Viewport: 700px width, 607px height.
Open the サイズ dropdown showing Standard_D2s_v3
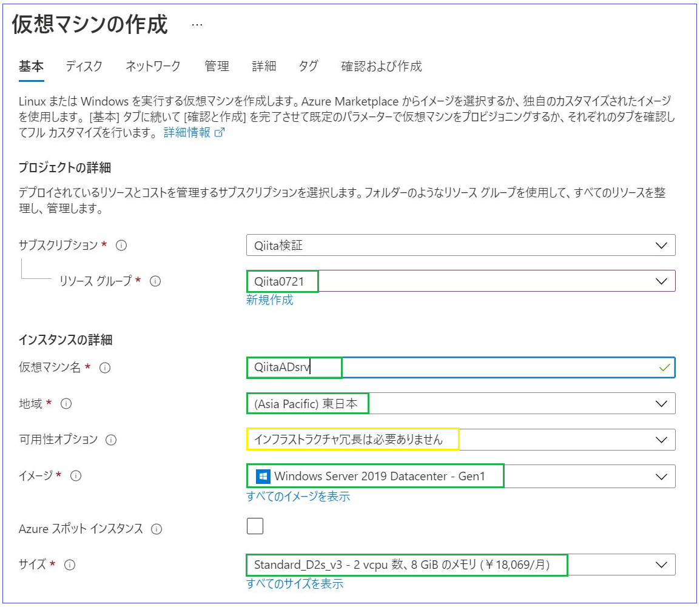(461, 565)
